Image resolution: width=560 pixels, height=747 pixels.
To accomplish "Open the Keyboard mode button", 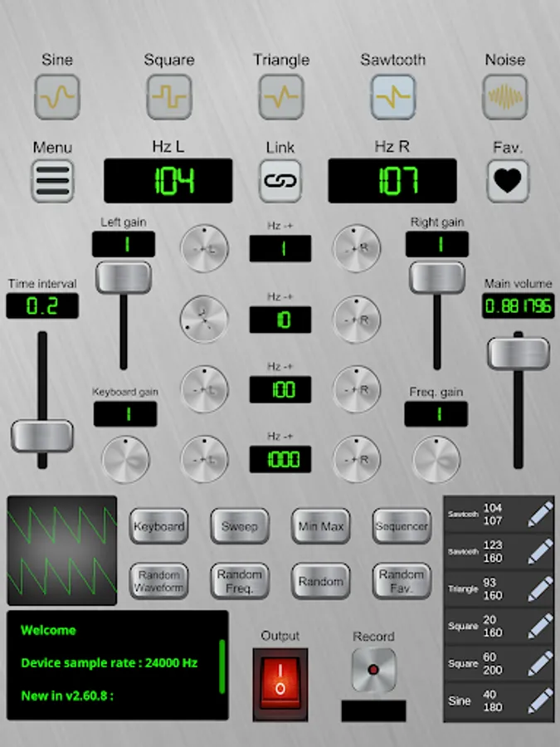I will 159,526.
